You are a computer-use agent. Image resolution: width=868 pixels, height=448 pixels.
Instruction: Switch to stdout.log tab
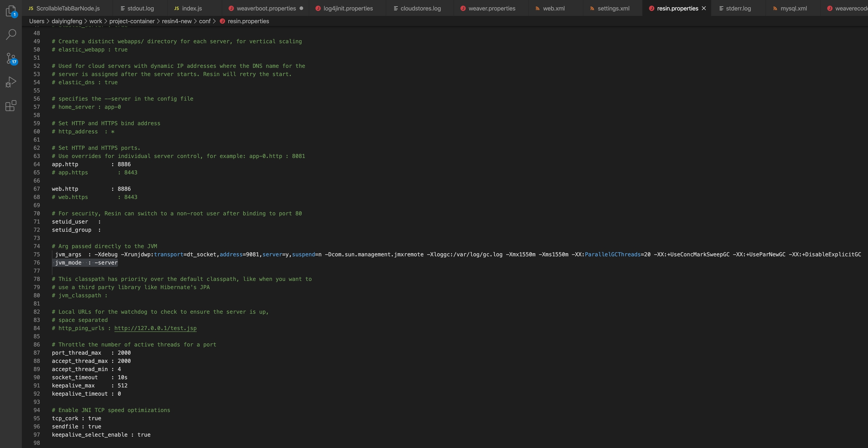(x=140, y=8)
